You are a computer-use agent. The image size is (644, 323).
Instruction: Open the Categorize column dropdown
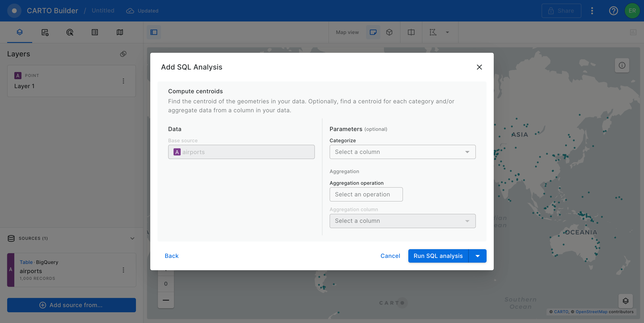(x=402, y=152)
